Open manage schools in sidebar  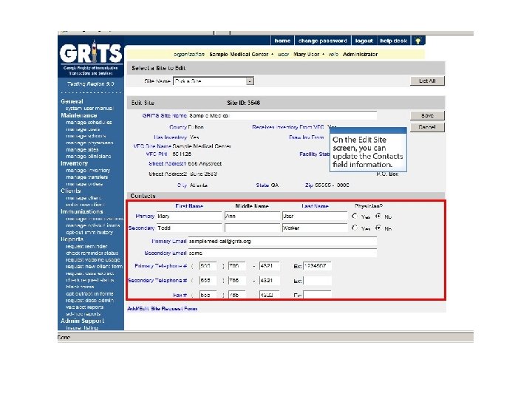tap(86, 136)
